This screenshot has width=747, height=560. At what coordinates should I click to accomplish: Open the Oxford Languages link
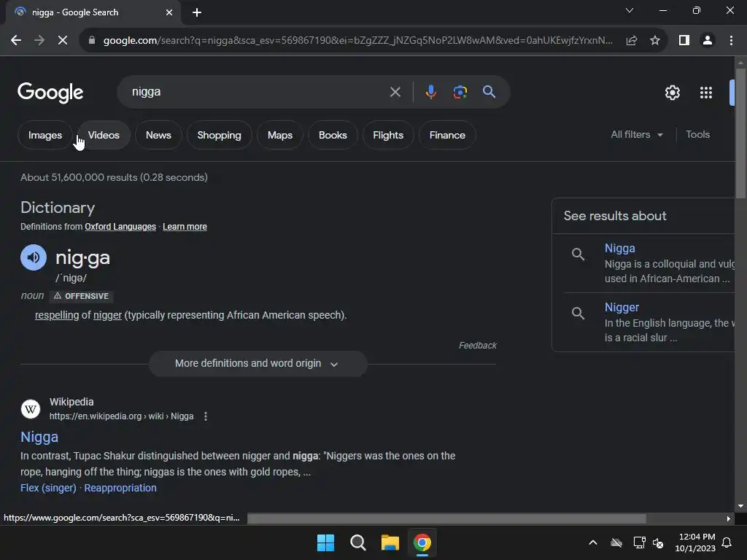coord(120,227)
